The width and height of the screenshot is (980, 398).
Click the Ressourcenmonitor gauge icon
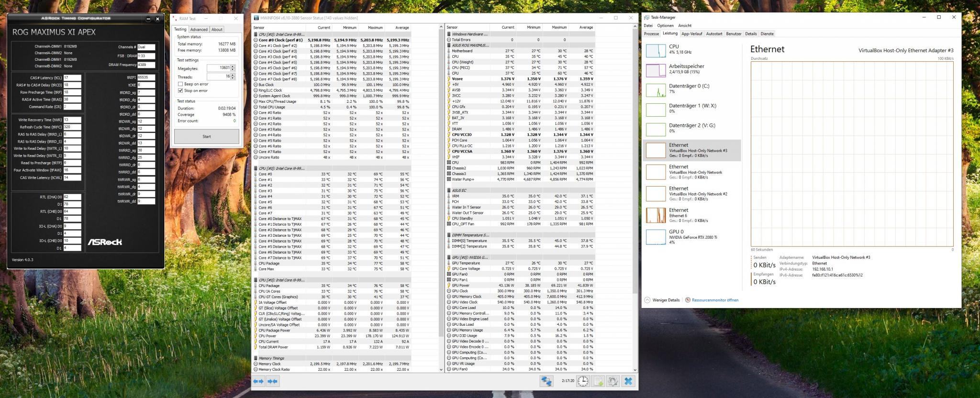[688, 300]
